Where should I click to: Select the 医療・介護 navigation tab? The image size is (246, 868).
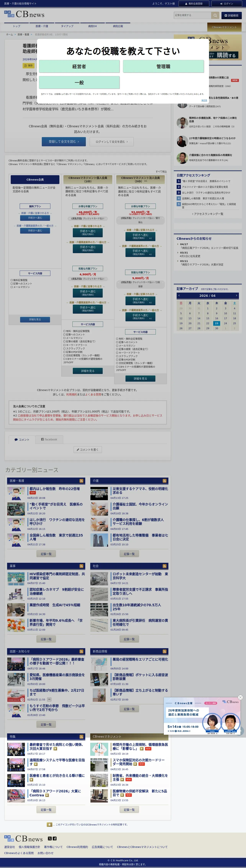(42, 26)
